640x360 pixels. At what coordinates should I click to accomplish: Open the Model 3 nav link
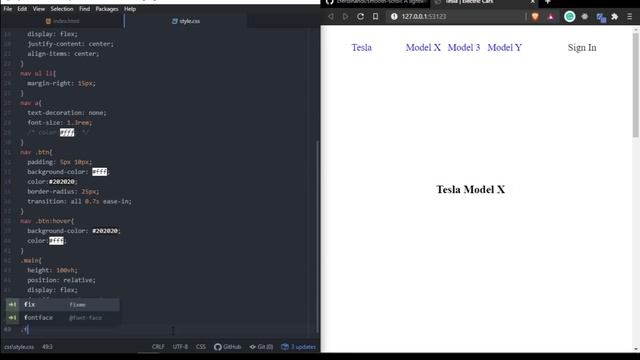464,48
